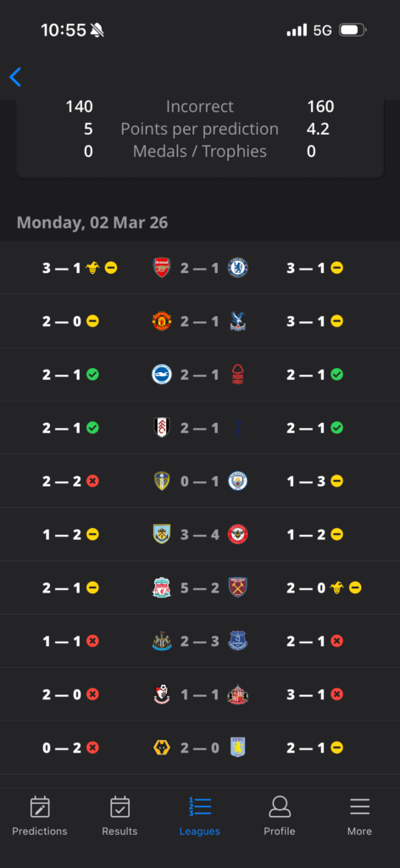Open the Predictions tab

pyautogui.click(x=40, y=816)
